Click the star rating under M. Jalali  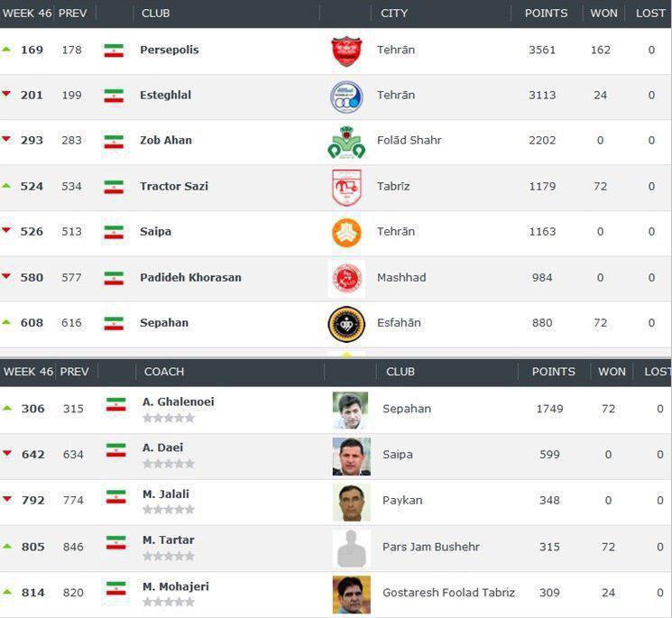169,510
